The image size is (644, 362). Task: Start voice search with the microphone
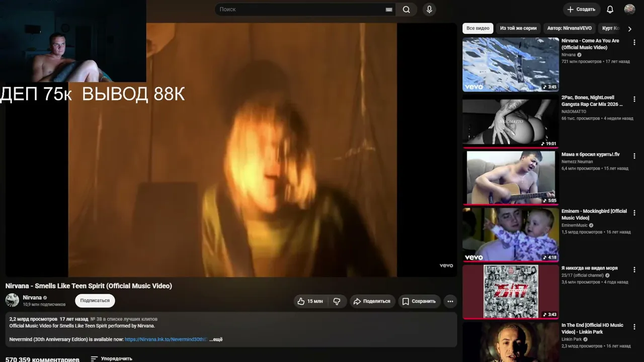pyautogui.click(x=429, y=10)
